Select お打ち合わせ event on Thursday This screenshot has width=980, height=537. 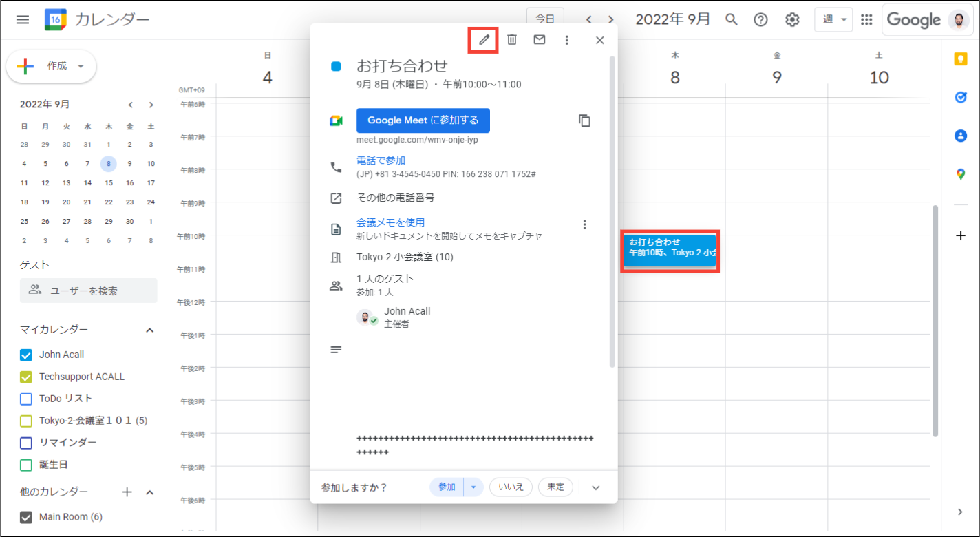(x=670, y=251)
